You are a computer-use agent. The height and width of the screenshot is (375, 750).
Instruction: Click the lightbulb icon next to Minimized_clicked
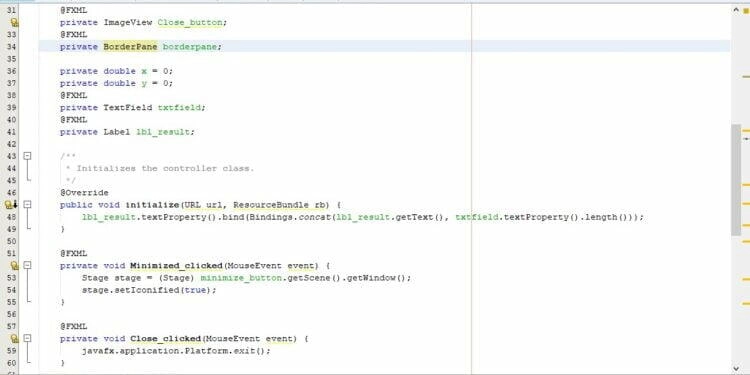pyautogui.click(x=14, y=265)
